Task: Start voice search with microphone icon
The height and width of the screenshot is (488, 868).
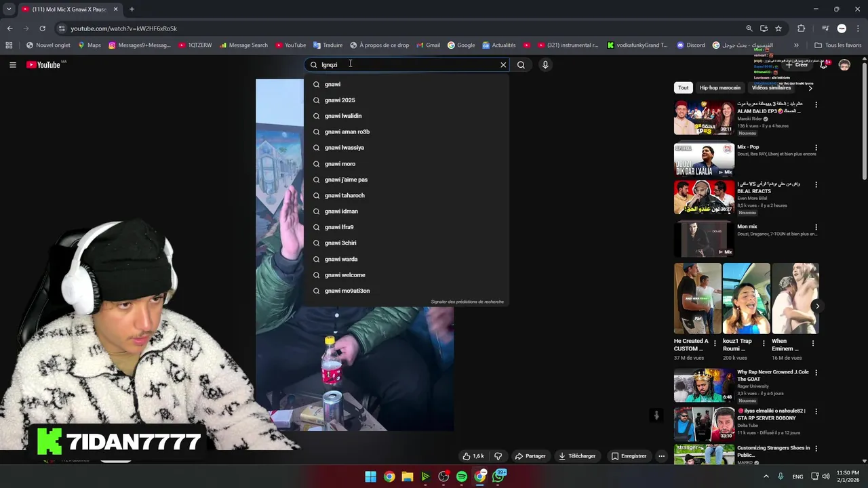Action: tap(545, 64)
